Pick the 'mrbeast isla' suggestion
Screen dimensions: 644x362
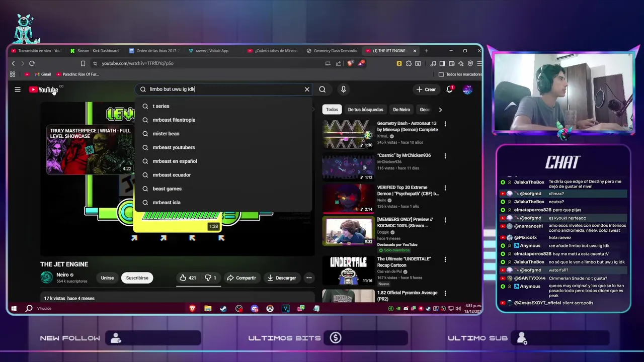point(223,202)
